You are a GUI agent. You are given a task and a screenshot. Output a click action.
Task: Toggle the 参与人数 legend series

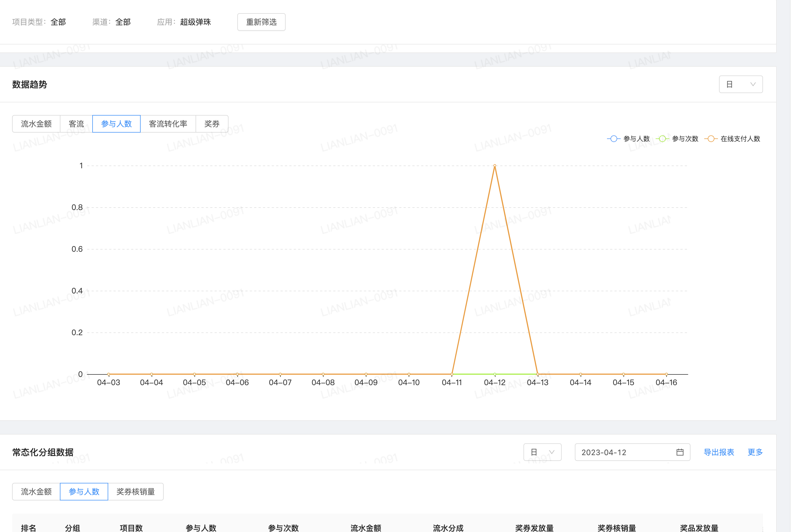628,139
